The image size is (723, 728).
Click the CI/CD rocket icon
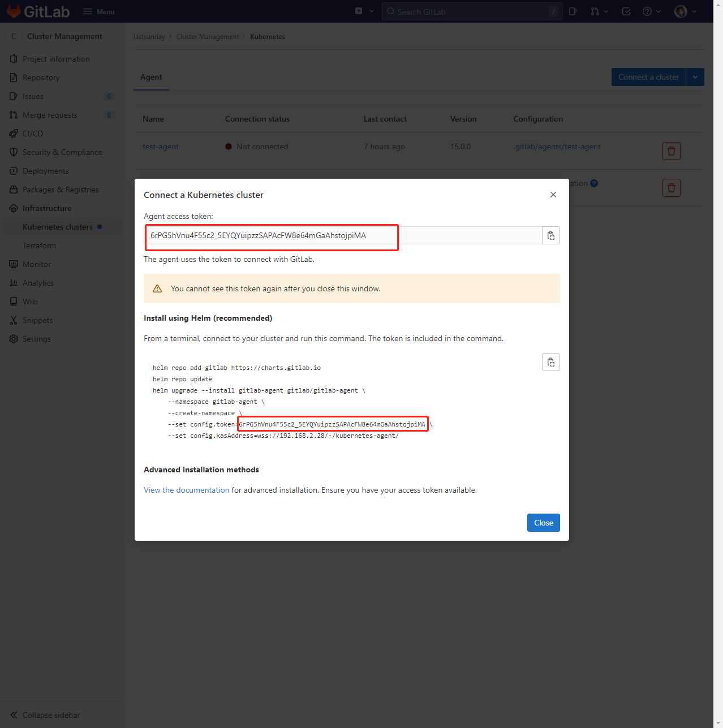(x=14, y=133)
